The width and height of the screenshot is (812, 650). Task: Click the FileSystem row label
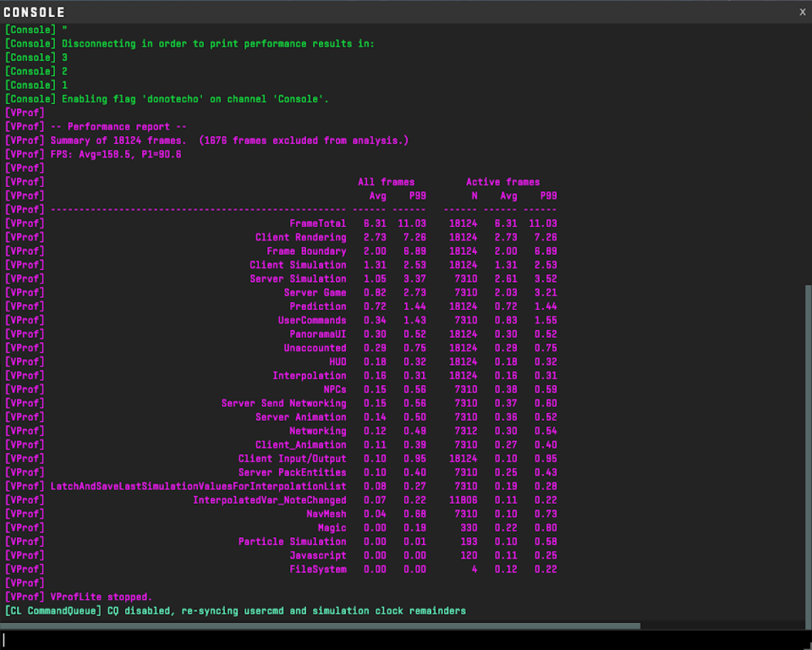click(317, 570)
